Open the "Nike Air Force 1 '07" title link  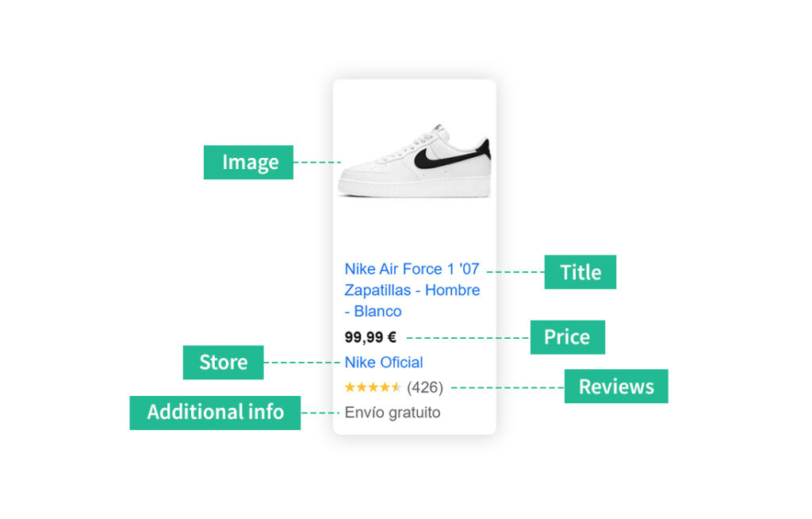pos(412,269)
